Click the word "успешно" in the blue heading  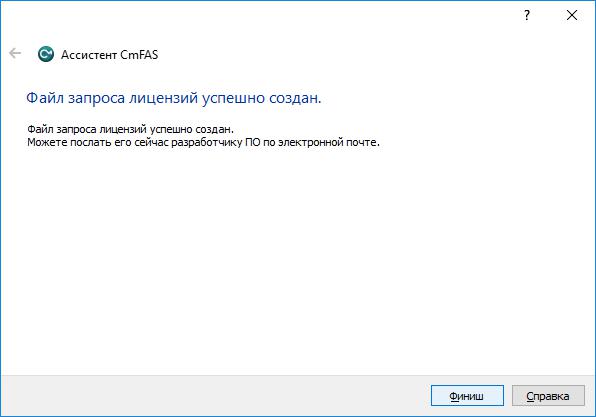(233, 99)
